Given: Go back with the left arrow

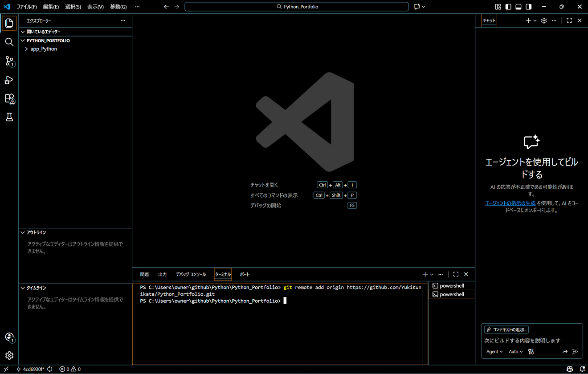Looking at the screenshot, I should coord(166,7).
